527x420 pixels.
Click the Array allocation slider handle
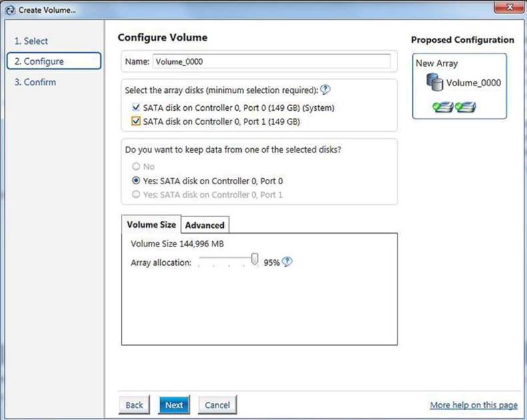(254, 259)
